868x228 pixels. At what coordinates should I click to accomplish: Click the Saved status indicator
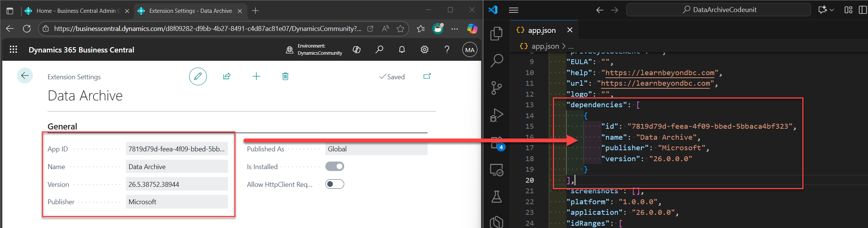click(x=392, y=77)
